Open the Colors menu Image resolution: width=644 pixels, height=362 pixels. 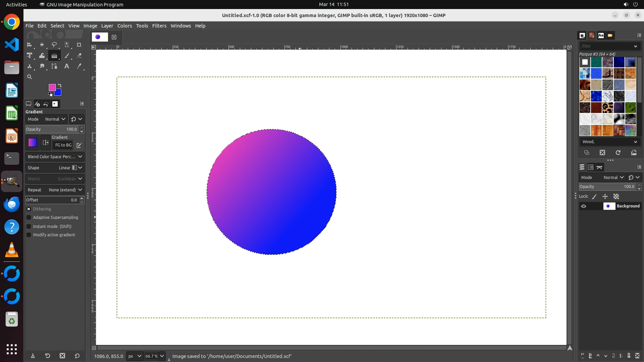click(124, 26)
